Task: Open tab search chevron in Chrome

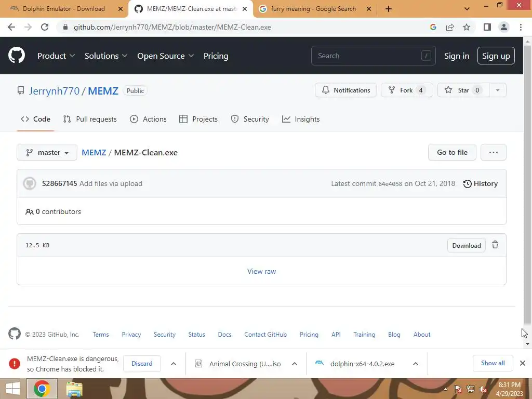Action: (467, 9)
